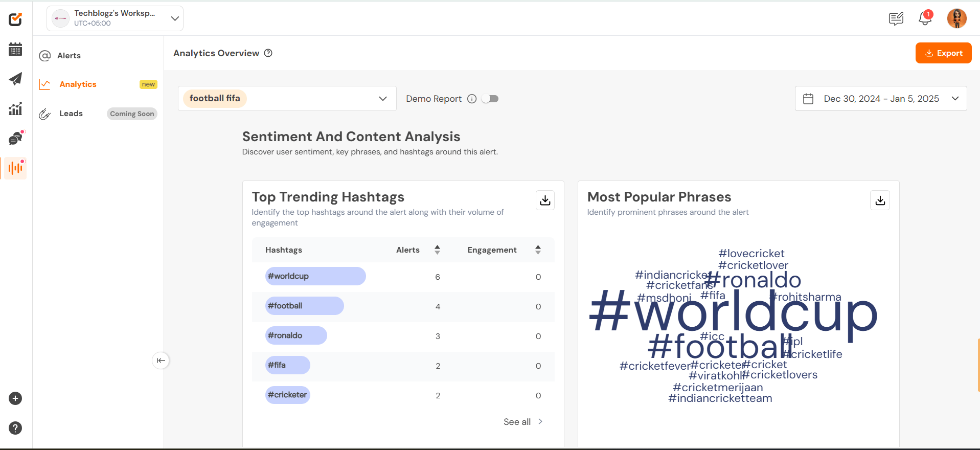
Task: Click the #cricketer hashtag pill
Action: [x=288, y=395]
